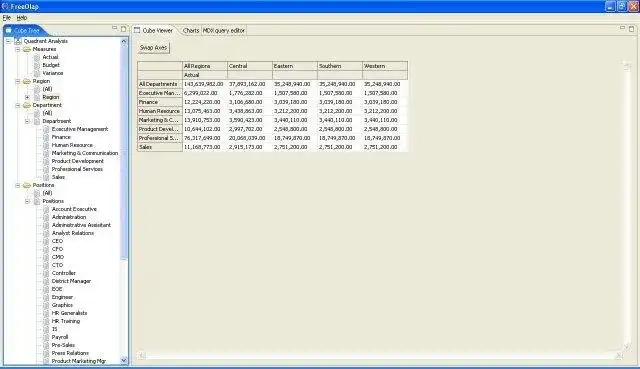Select Marketing & Communication in the tree
640x369 pixels.
click(x=85, y=153)
